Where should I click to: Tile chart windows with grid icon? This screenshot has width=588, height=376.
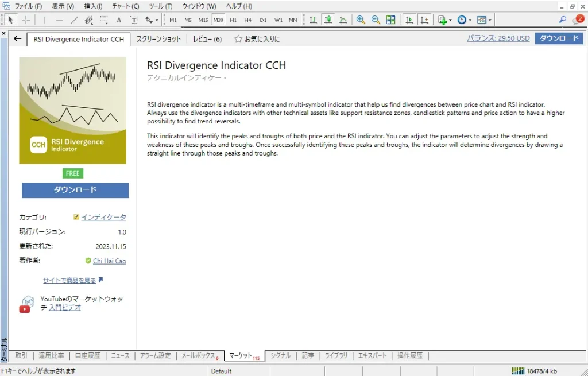click(390, 20)
